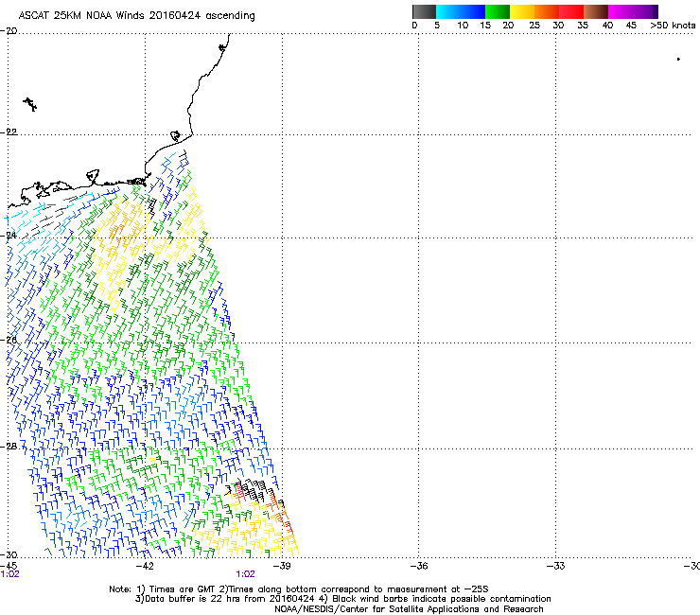Click the -26 latitude axis label
700x615 pixels.
tap(9, 341)
